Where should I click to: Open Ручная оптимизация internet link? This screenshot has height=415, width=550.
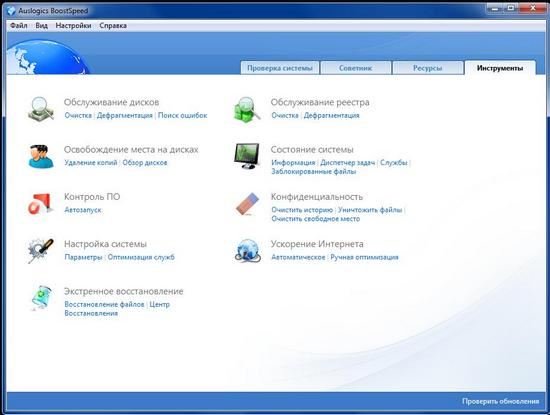364,257
